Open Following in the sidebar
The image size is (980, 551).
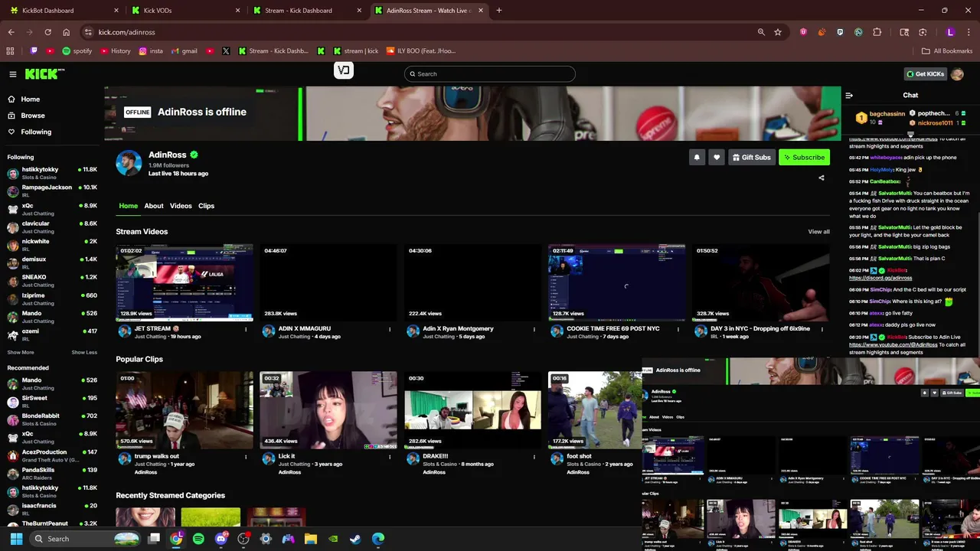[36, 132]
